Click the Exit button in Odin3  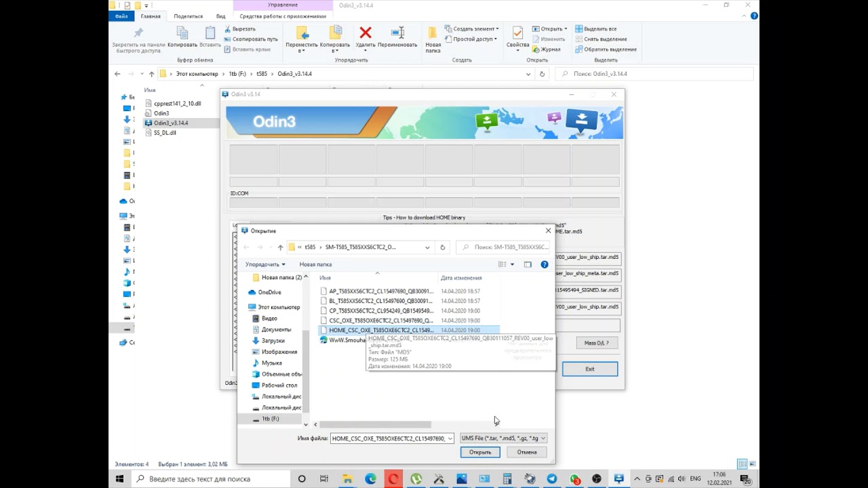[590, 369]
